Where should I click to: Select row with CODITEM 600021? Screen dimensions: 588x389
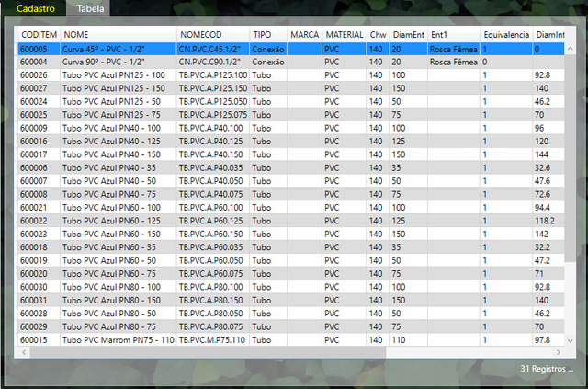(38, 207)
